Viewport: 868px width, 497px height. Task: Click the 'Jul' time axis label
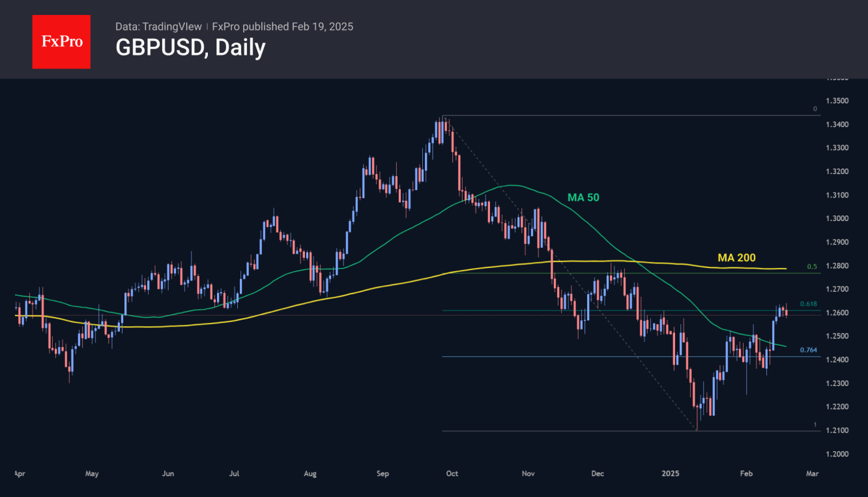(235, 474)
